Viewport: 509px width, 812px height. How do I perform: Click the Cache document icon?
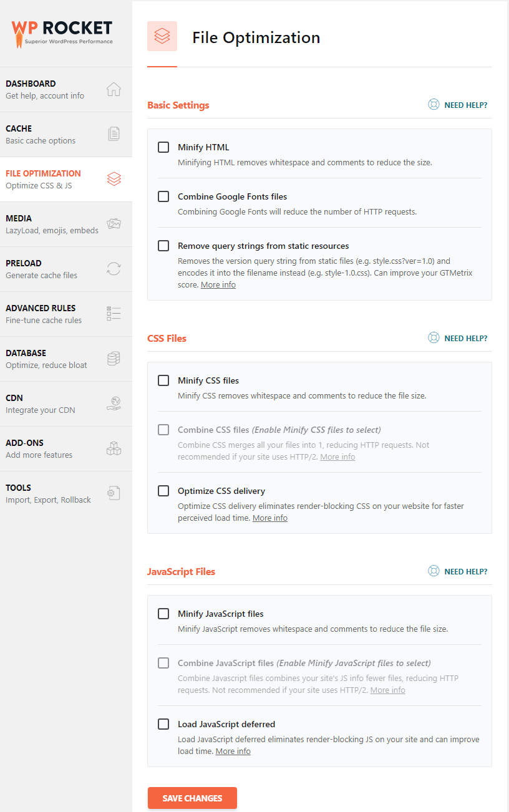[114, 134]
